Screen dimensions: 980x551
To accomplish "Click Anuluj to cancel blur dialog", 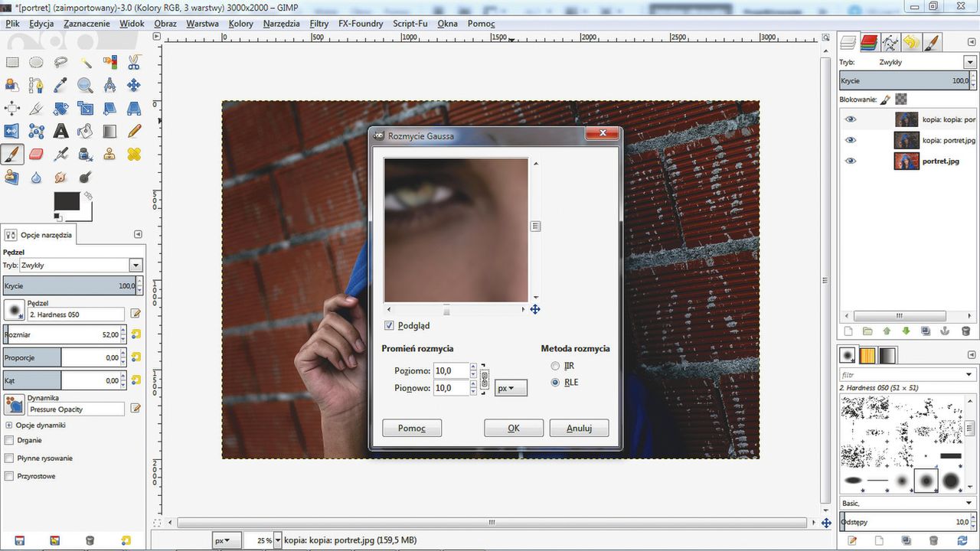I will pyautogui.click(x=579, y=428).
